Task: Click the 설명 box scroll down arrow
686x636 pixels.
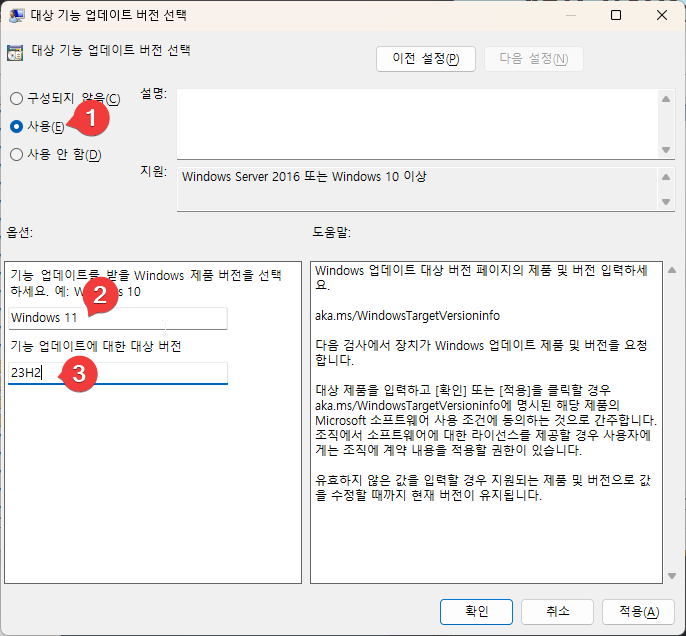Action: (666, 150)
